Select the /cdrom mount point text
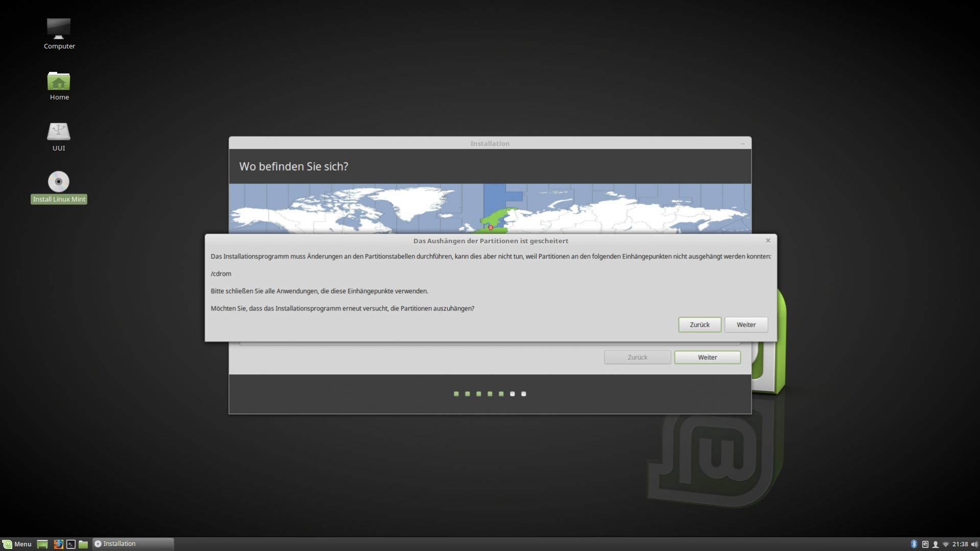The image size is (980, 551). click(221, 274)
